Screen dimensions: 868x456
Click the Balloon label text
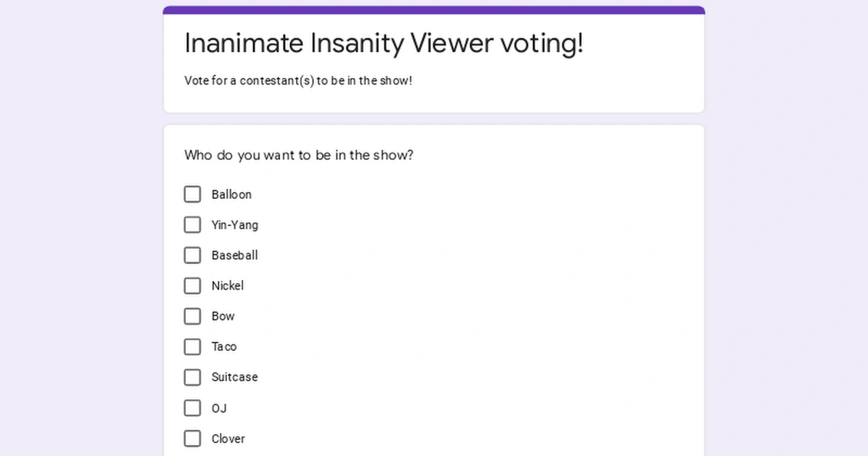coord(231,194)
